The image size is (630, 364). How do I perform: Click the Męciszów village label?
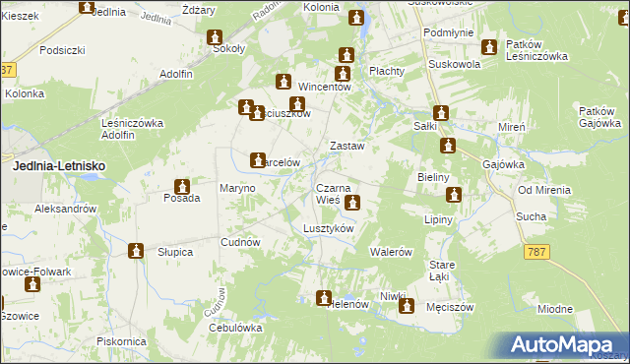[450, 307]
